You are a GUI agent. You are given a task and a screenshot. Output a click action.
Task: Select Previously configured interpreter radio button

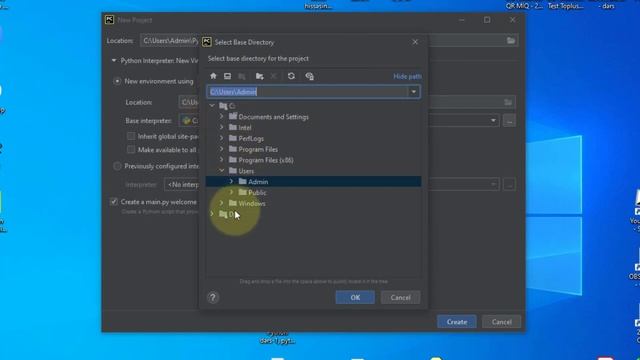tap(117, 166)
